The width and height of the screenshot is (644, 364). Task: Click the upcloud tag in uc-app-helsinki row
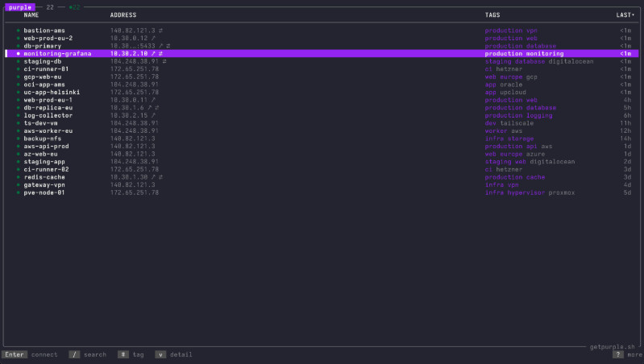click(x=513, y=93)
